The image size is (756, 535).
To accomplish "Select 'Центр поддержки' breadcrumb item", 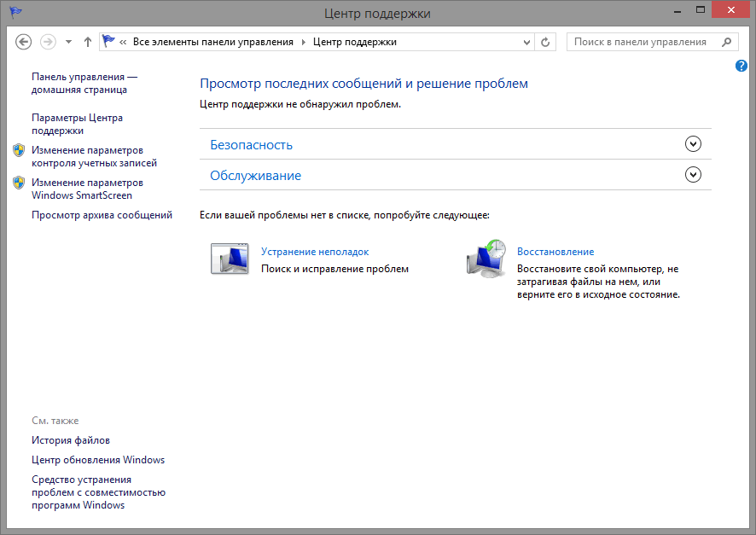I will pos(354,42).
